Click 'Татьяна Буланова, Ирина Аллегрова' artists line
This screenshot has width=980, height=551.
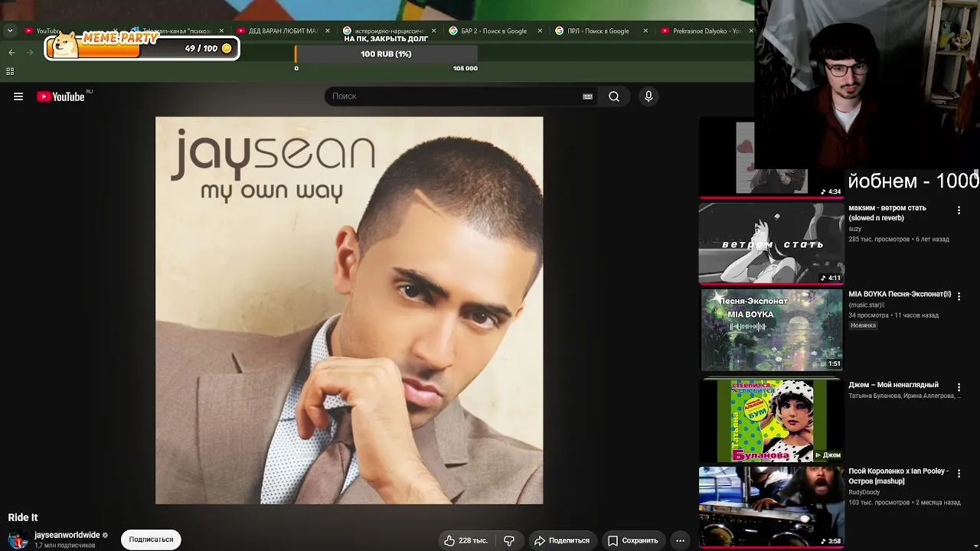point(904,396)
